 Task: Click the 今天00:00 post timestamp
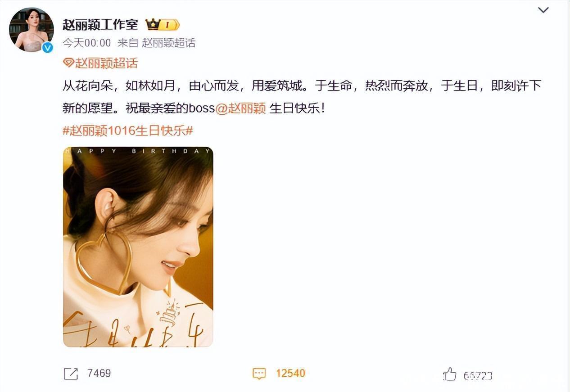(x=86, y=43)
